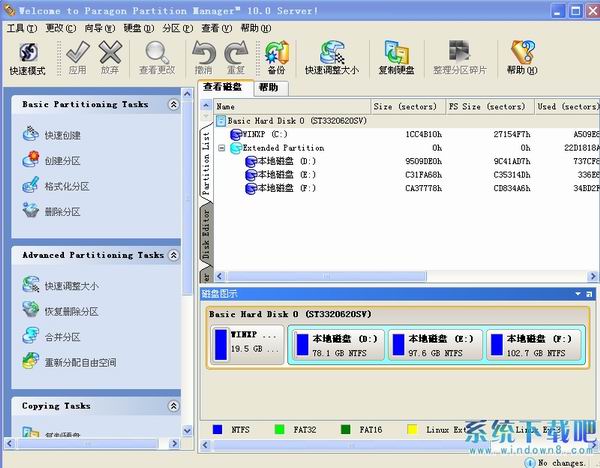Select 本地磁盘 (D:) row in list
The height and width of the screenshot is (468, 600).
406,161
